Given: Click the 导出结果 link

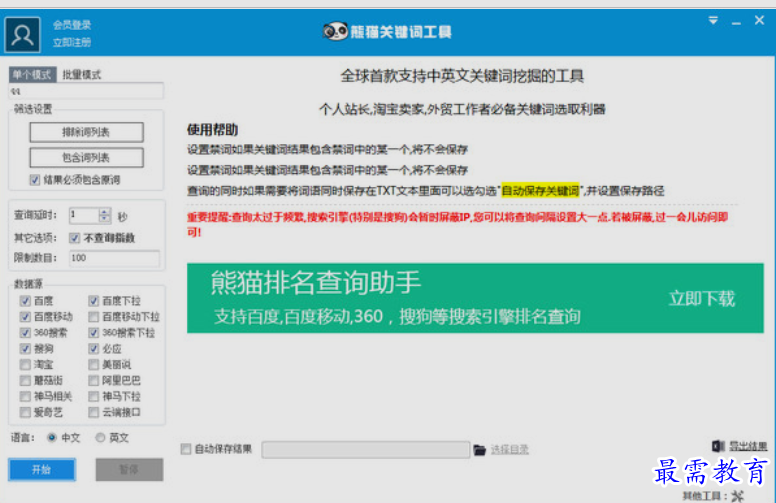Looking at the screenshot, I should (x=748, y=446).
